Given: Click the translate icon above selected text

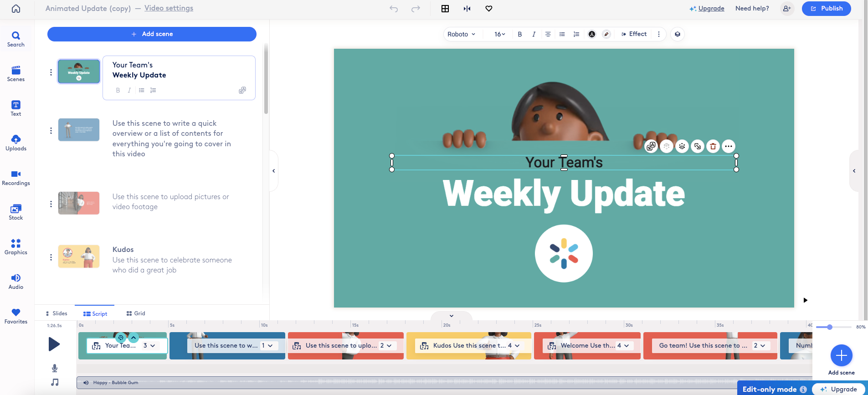Looking at the screenshot, I should pos(651,146).
